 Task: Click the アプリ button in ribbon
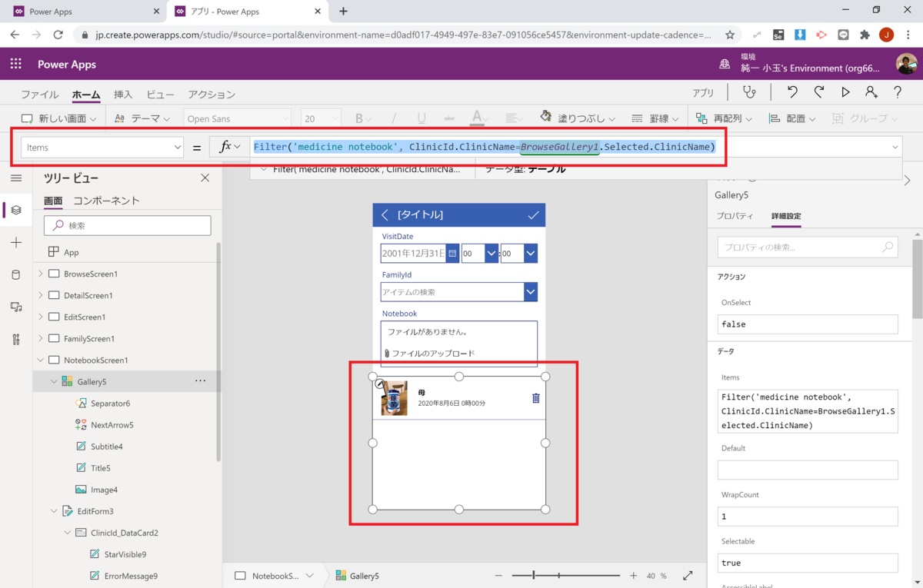(703, 93)
